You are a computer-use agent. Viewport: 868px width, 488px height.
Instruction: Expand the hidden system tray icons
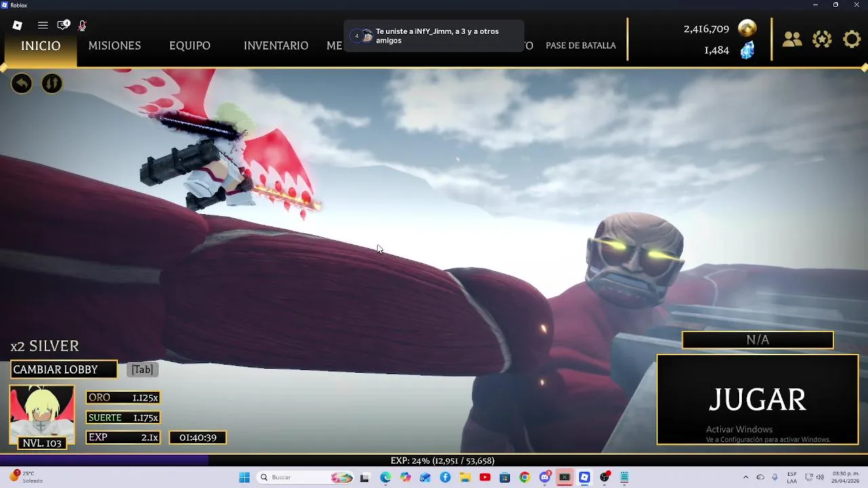pyautogui.click(x=745, y=477)
